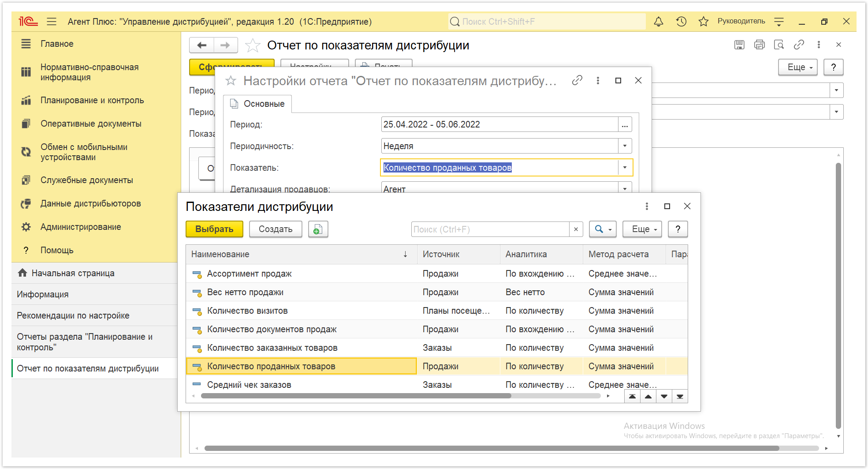Select row Средний чек заказов

point(436,384)
